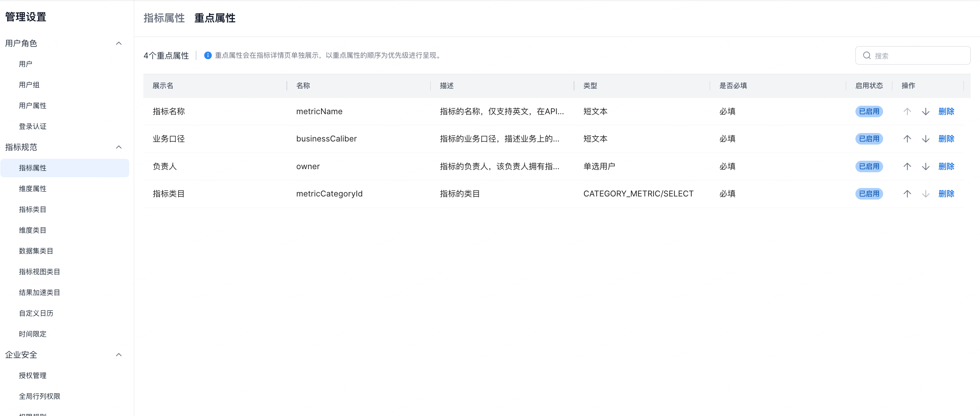Move 业务口径 row up with arrow

(907, 139)
